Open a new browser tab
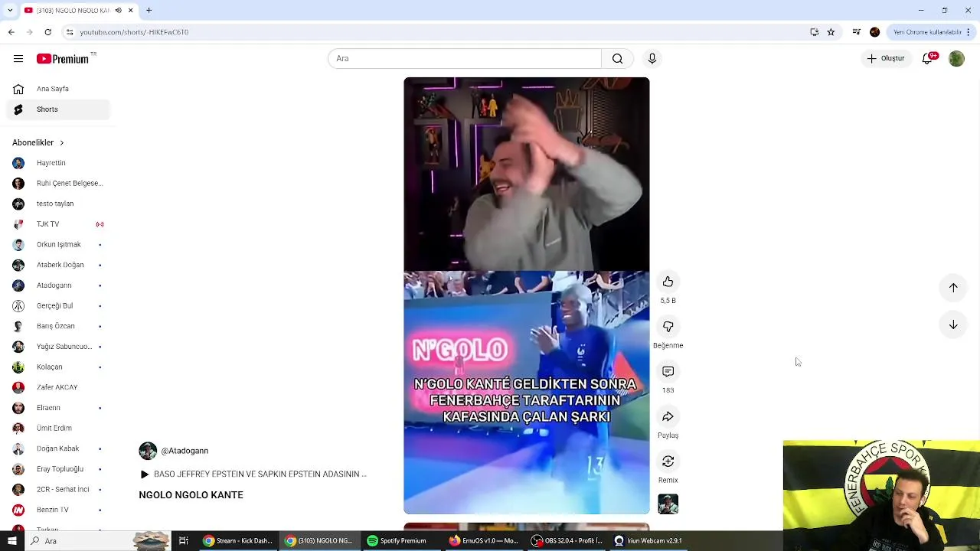980x551 pixels. pyautogui.click(x=149, y=10)
